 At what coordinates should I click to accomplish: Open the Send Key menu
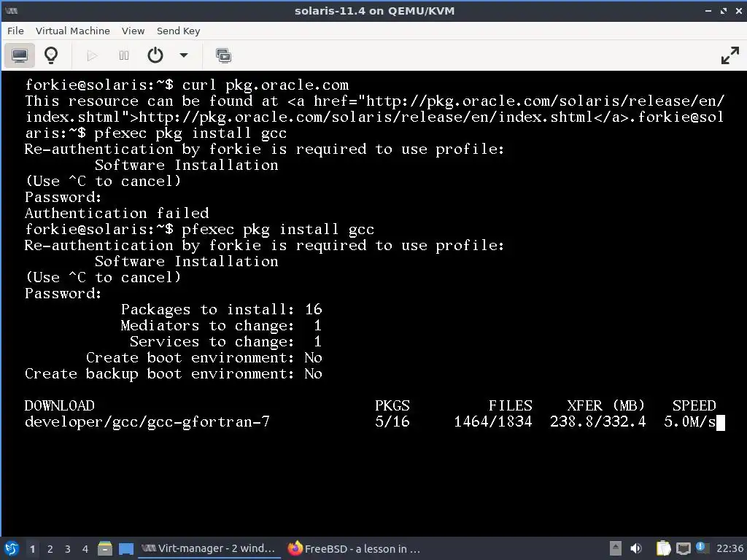[178, 31]
